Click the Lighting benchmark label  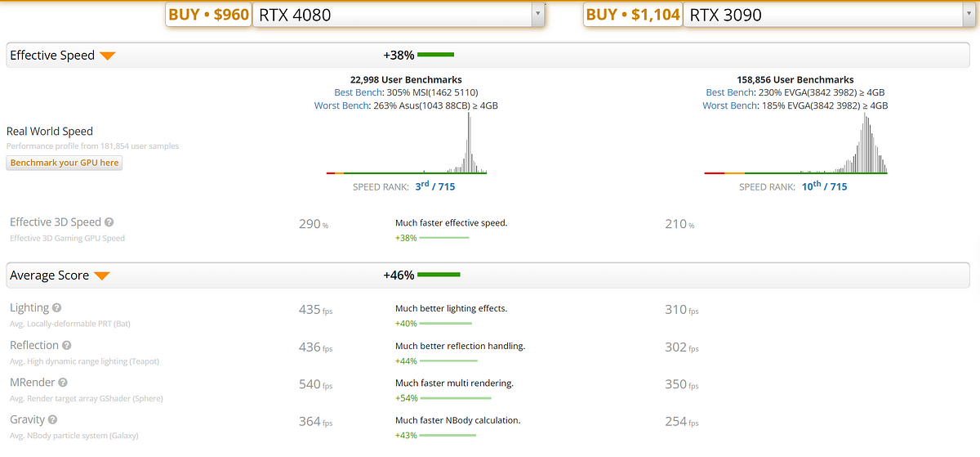(29, 308)
